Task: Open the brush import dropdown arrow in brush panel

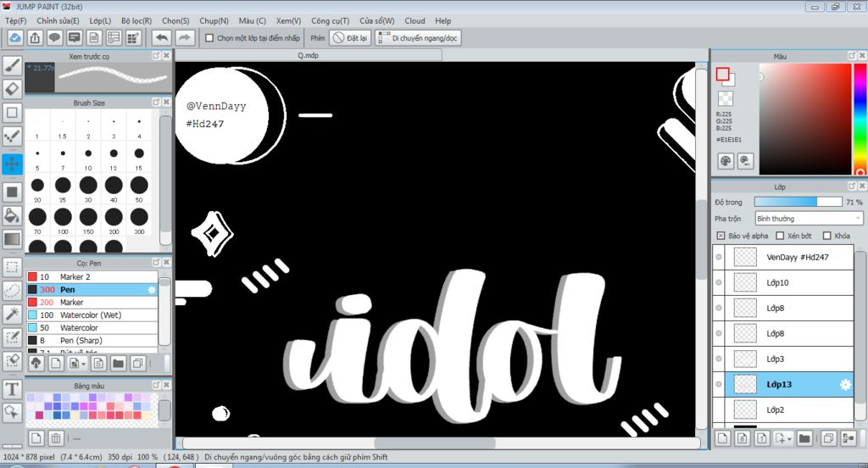Action: (84, 364)
